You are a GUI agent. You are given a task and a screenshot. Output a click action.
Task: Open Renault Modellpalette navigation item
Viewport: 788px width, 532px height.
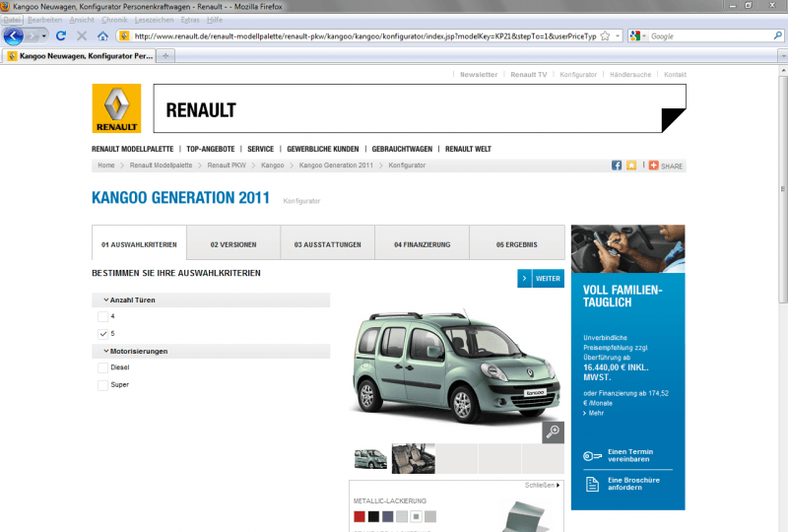132,149
